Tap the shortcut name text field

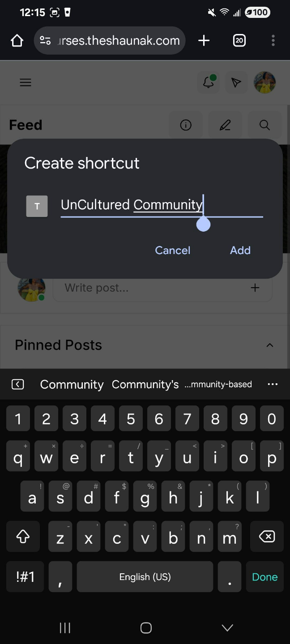(162, 205)
